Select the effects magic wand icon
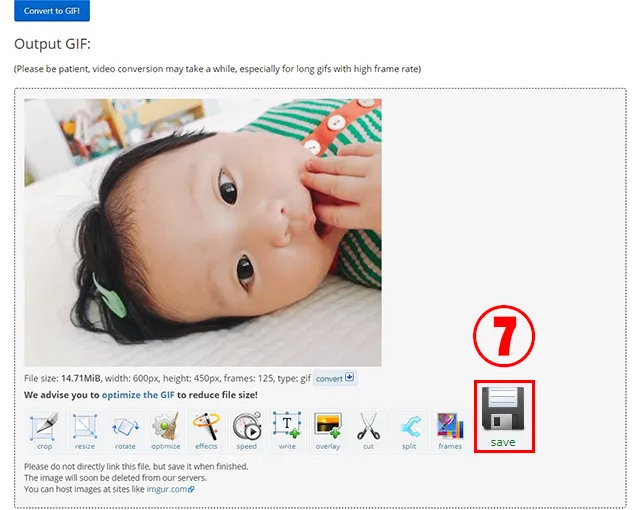The image size is (640, 510). (206, 431)
